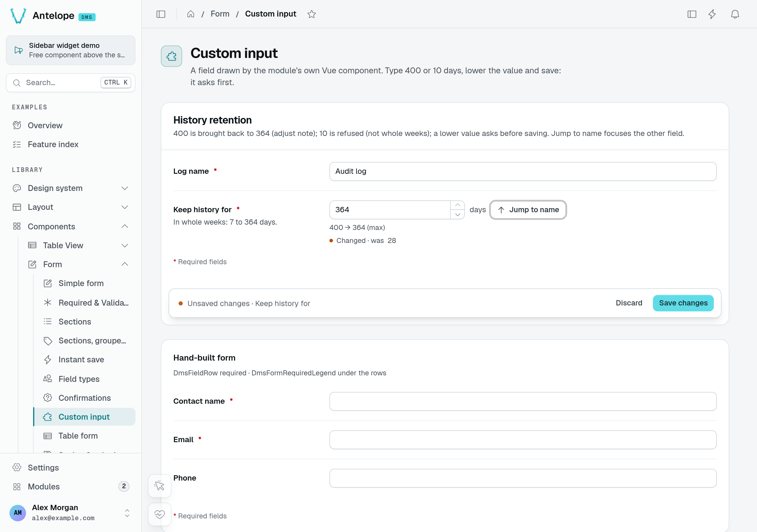Open Feature index page

pos(71,144)
